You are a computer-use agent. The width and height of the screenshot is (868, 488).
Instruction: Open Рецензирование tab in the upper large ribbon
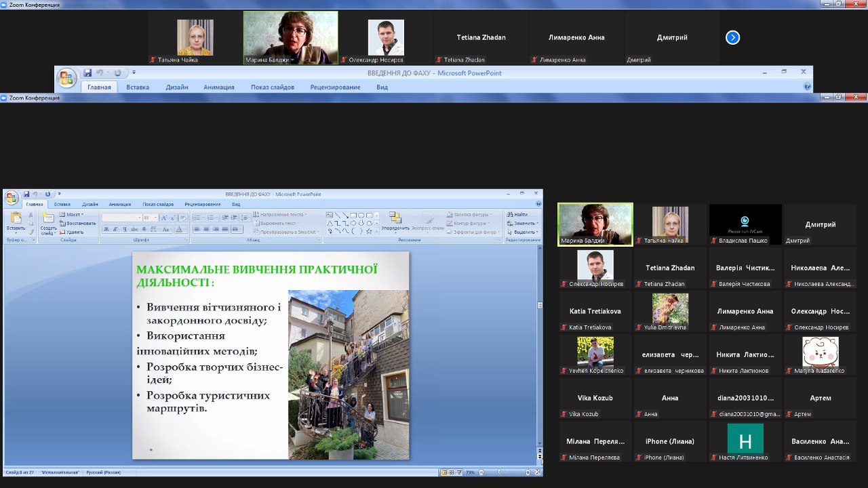coord(335,87)
